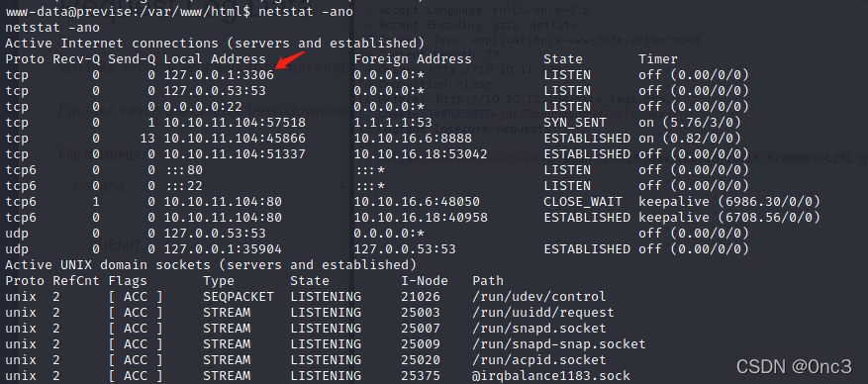Click timer value on (0.82/0/0)
Image resolution: width=868 pixels, height=384 pixels.
point(694,138)
